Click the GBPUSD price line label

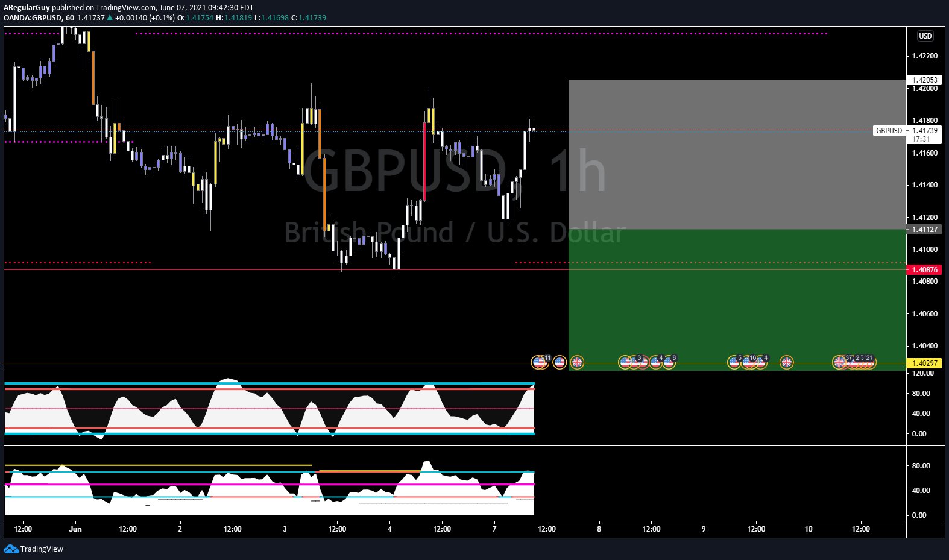(x=889, y=130)
